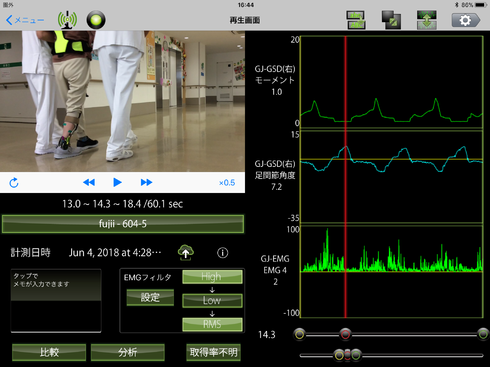Toggle the RMS EMG filter

212,324
